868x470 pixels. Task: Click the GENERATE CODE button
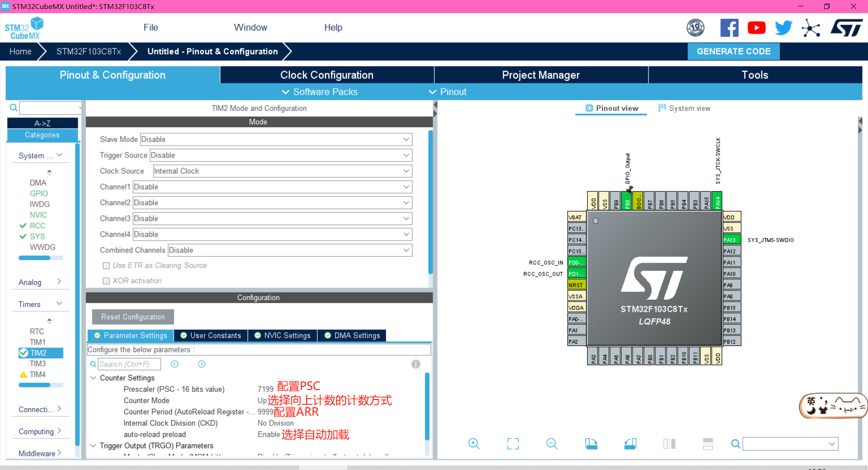point(733,52)
